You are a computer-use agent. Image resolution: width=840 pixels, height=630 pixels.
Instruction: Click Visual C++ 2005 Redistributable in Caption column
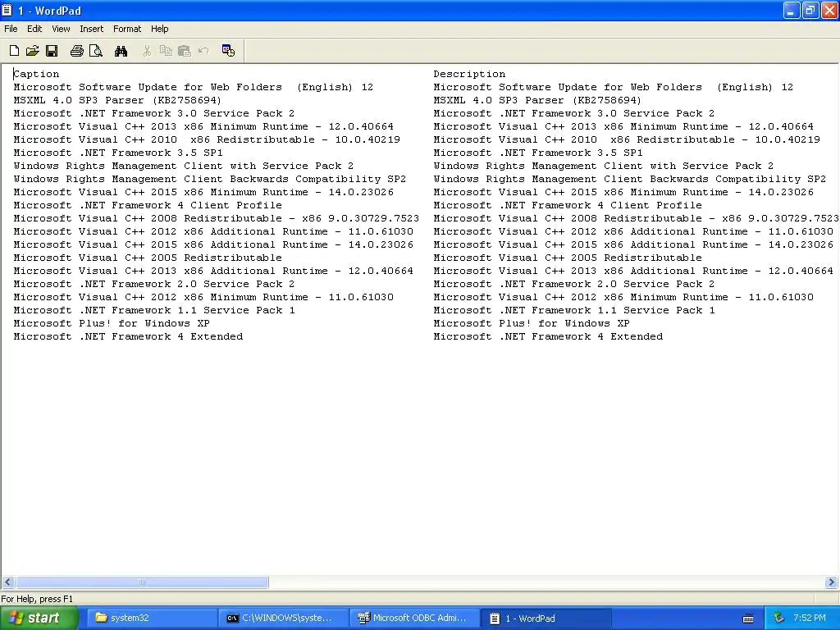click(148, 258)
